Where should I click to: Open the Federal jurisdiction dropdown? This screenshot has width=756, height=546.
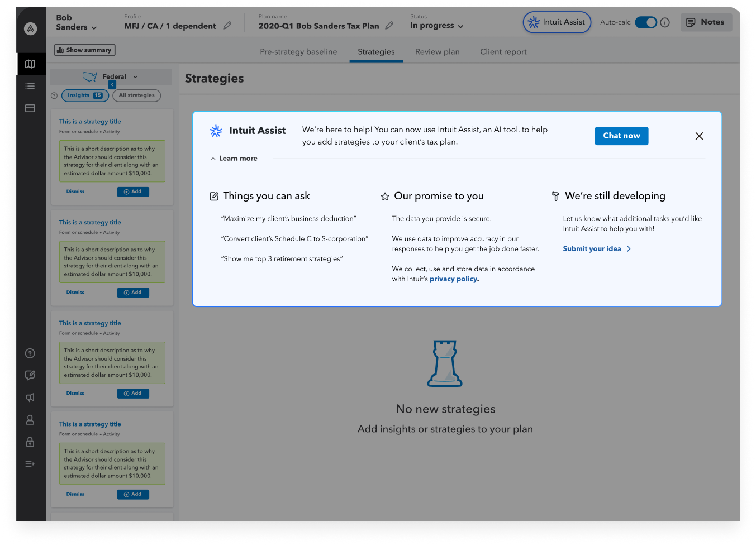tap(111, 77)
